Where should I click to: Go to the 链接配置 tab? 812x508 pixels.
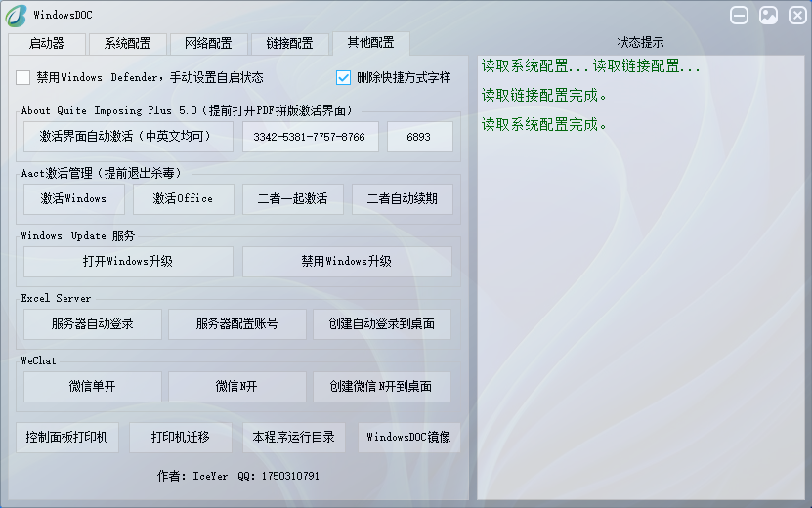coord(289,44)
